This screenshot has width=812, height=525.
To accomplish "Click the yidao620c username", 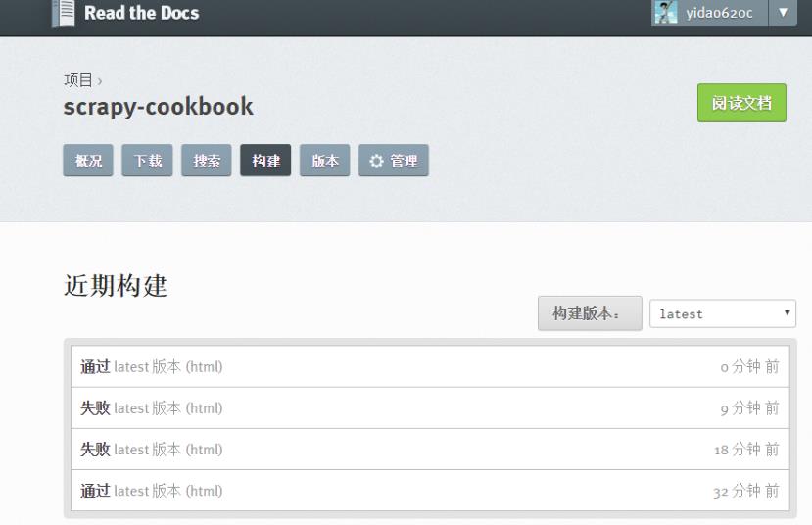I will coord(719,13).
